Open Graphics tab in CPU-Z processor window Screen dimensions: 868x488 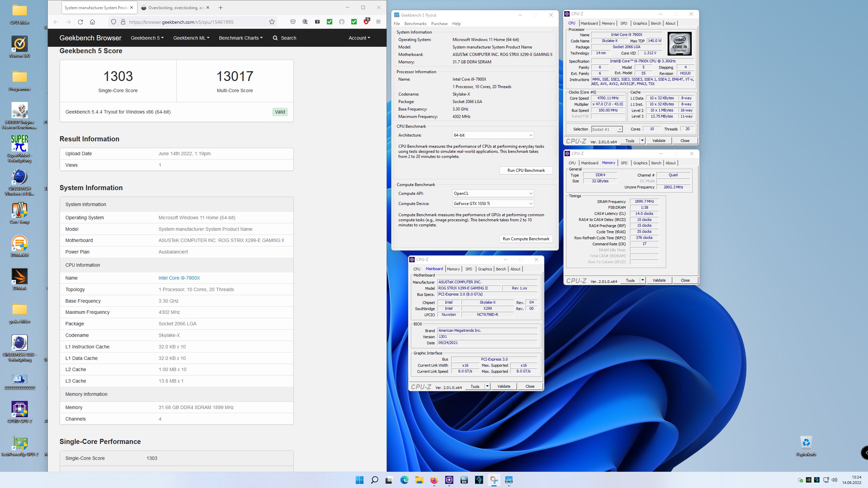point(640,23)
